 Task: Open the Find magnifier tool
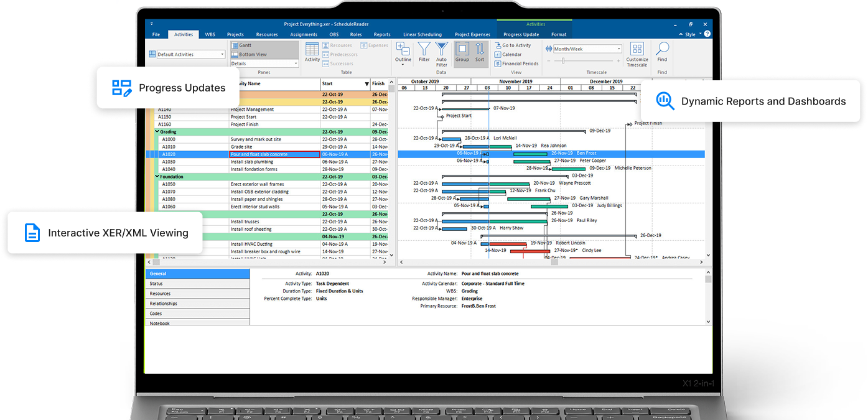pyautogui.click(x=662, y=52)
